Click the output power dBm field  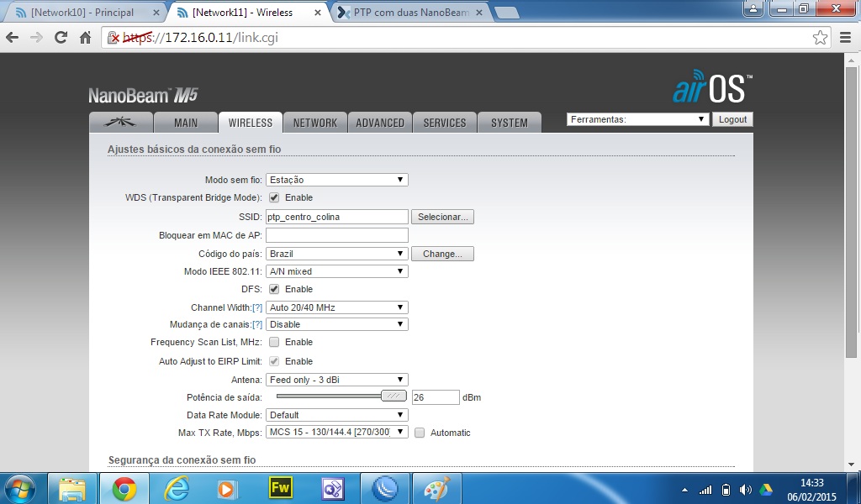pos(436,397)
